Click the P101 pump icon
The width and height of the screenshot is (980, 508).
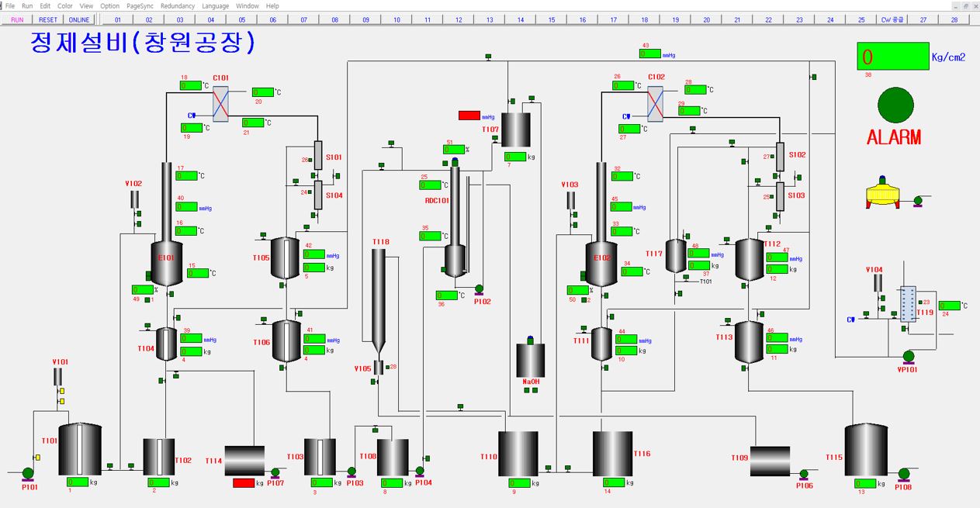tap(29, 473)
